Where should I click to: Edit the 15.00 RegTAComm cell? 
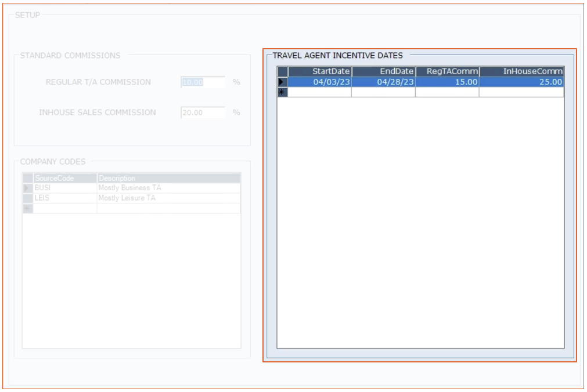(447, 82)
